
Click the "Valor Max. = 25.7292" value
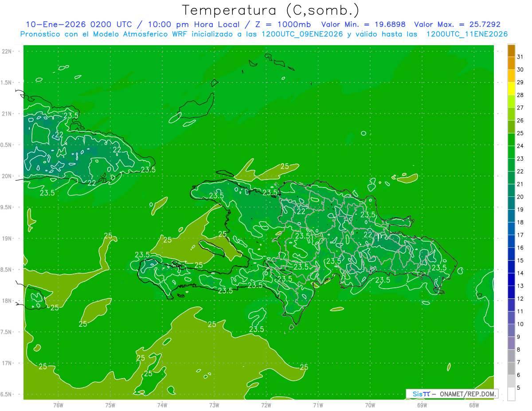click(x=457, y=24)
